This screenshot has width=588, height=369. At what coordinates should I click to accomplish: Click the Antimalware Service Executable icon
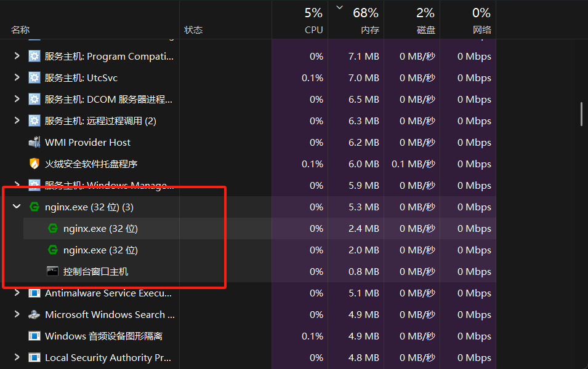click(x=34, y=293)
